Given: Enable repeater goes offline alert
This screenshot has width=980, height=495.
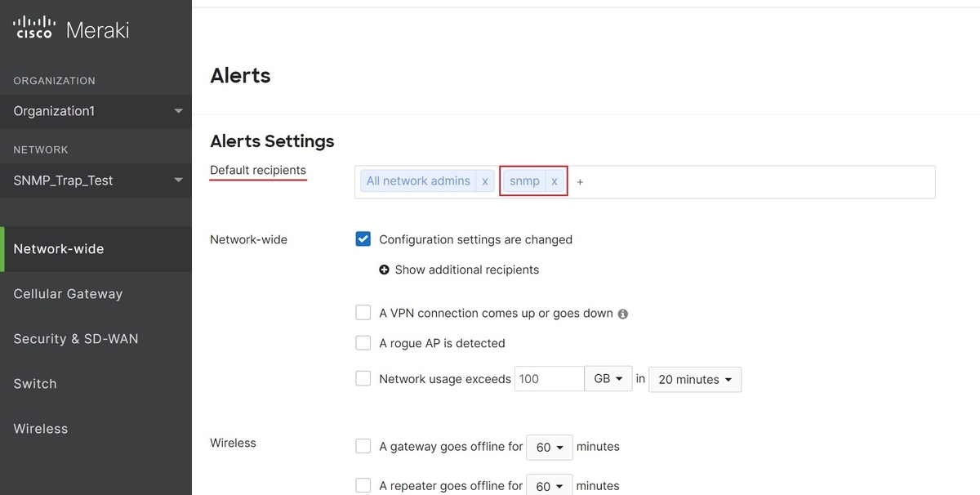Looking at the screenshot, I should pyautogui.click(x=363, y=485).
